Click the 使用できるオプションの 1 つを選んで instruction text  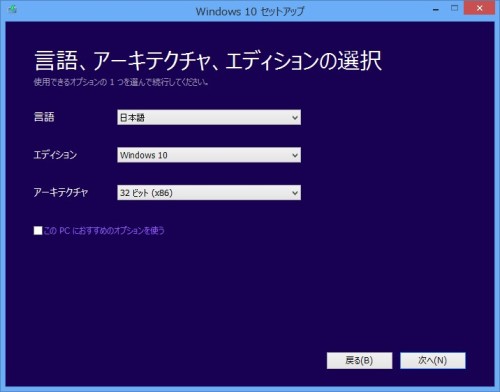point(121,82)
